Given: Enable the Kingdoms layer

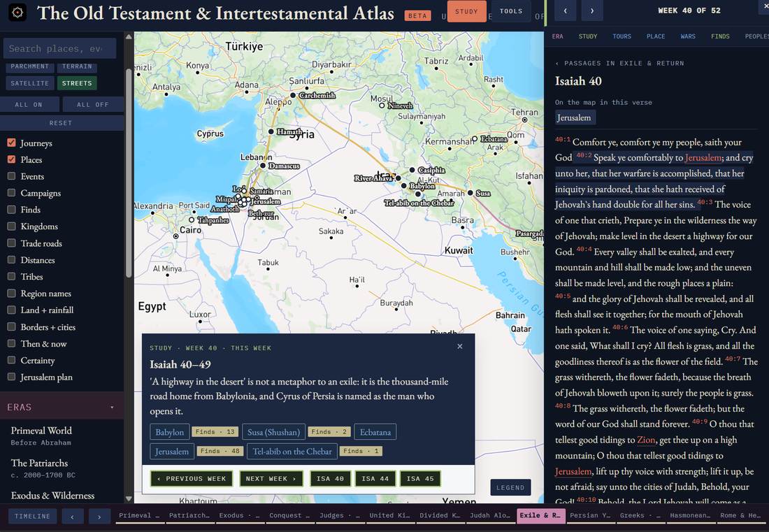Looking at the screenshot, I should coord(12,226).
